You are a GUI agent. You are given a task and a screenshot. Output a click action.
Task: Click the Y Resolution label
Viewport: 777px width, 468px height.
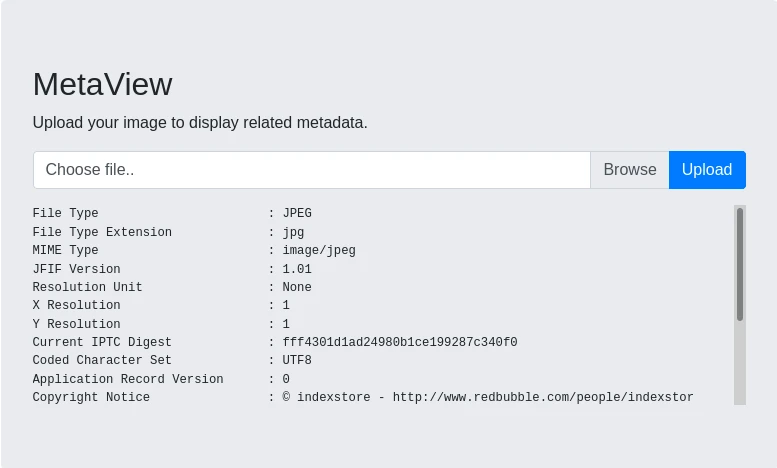tap(76, 324)
